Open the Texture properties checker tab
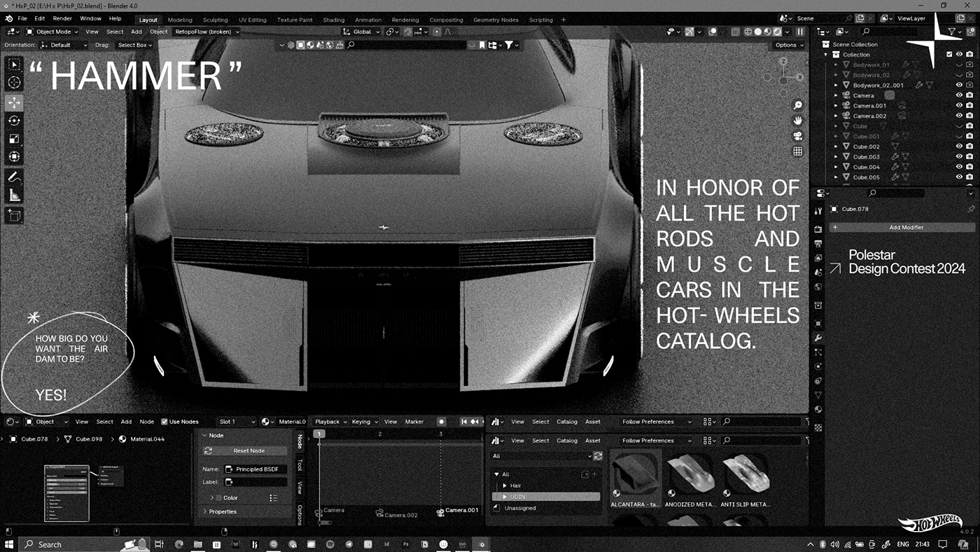The image size is (980, 552). click(x=818, y=427)
